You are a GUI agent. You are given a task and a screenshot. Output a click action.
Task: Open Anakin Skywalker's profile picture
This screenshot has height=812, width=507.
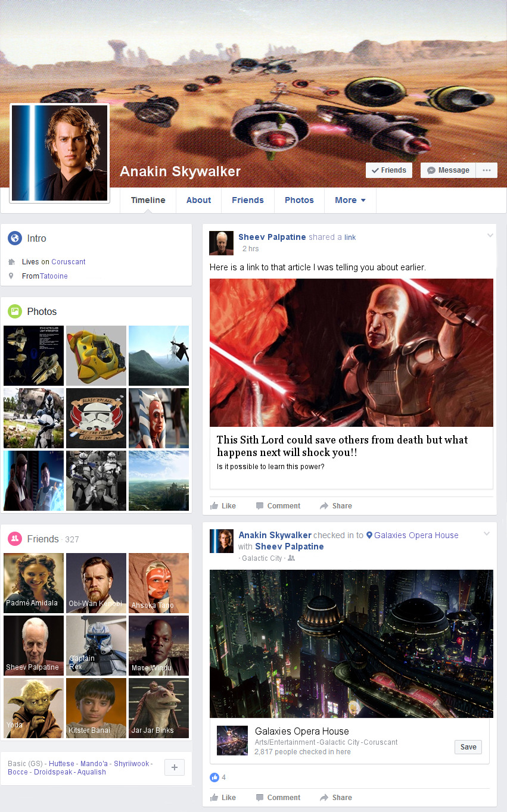(59, 153)
